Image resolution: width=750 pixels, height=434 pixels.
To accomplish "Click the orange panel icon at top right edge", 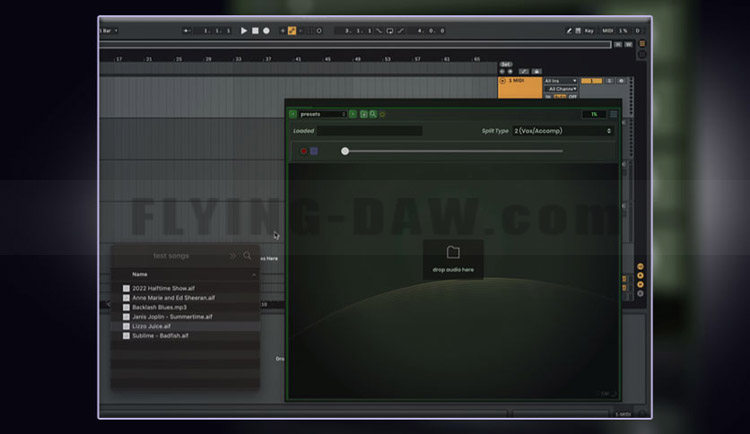I will click(x=642, y=44).
